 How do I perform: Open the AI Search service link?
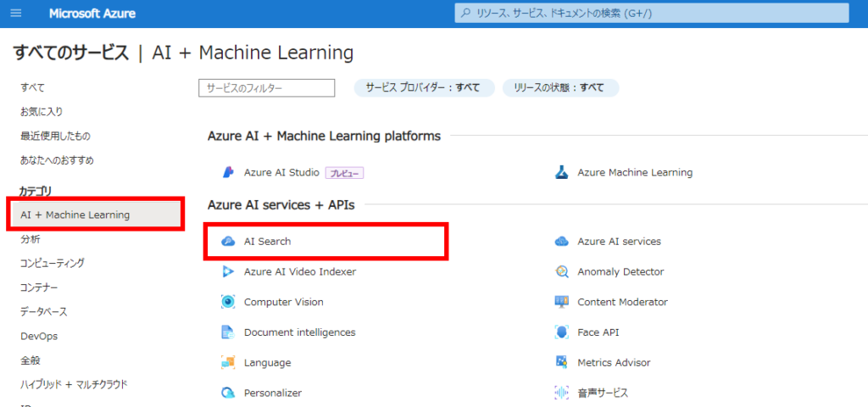267,242
